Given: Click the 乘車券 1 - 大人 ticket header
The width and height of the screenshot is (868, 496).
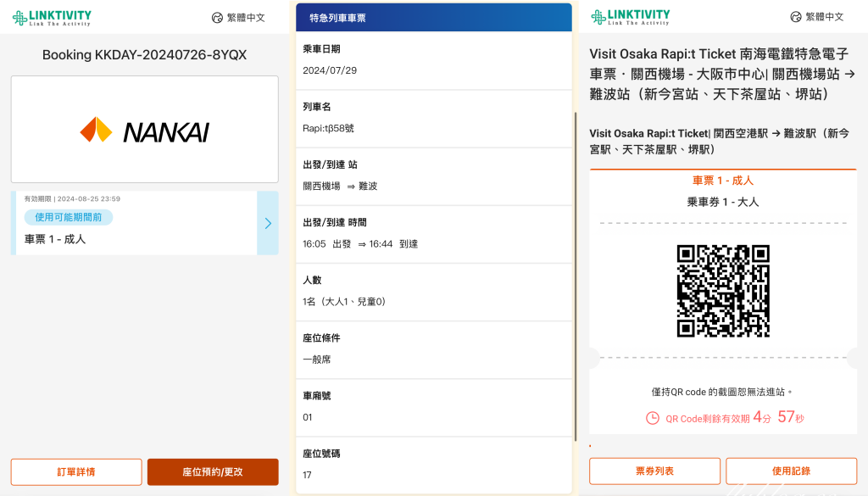Looking at the screenshot, I should click(x=724, y=198).
